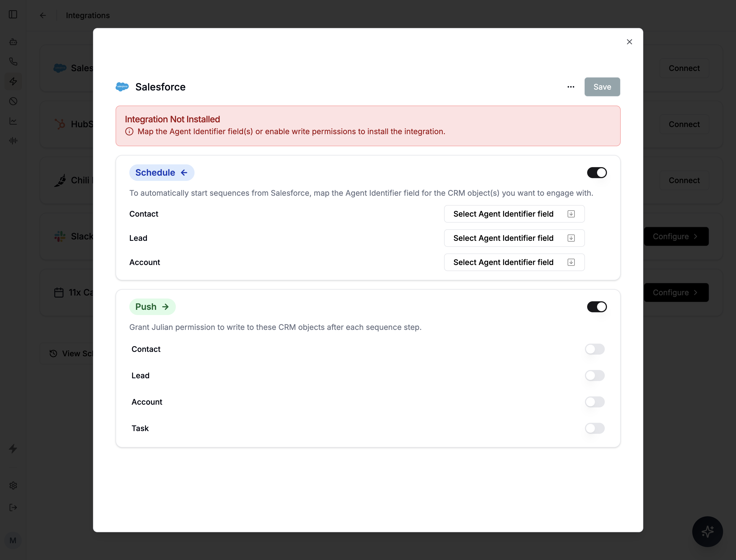Enable Push write permission for Task
736x560 pixels.
[595, 428]
